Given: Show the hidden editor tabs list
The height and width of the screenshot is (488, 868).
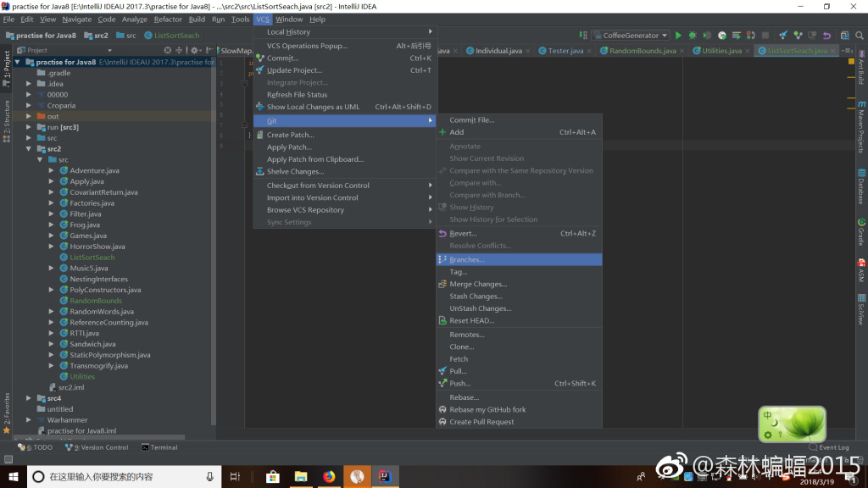Looking at the screenshot, I should coord(848,50).
